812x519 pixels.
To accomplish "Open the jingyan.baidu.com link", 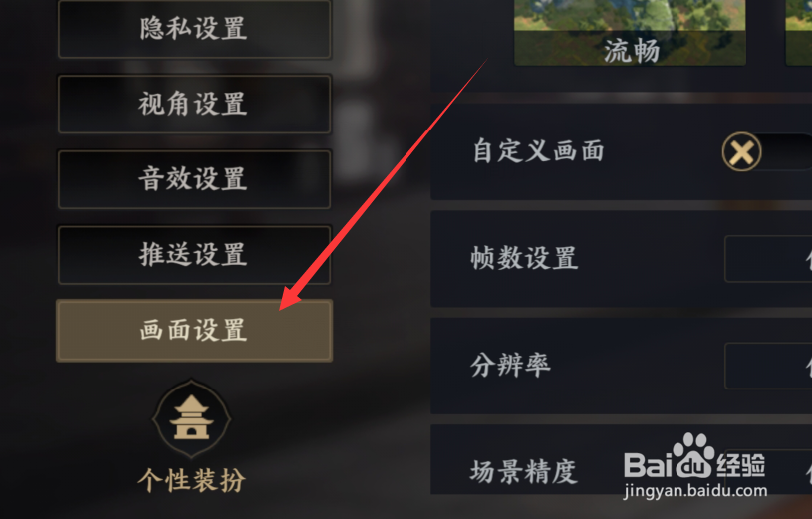I will 695,490.
